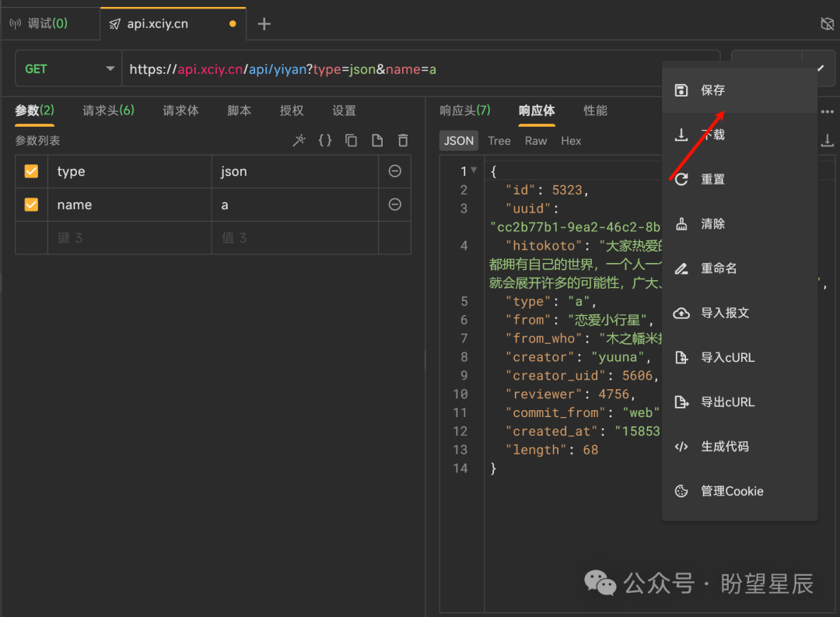Image resolution: width=840 pixels, height=617 pixels.
Task: Open the 设置 tab
Action: [x=344, y=110]
